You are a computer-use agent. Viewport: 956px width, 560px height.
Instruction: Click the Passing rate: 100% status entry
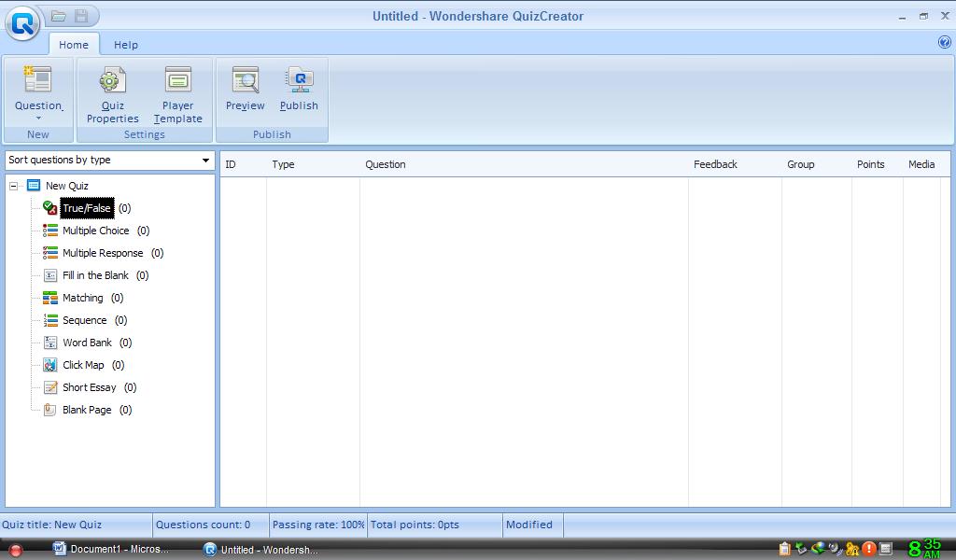(318, 525)
